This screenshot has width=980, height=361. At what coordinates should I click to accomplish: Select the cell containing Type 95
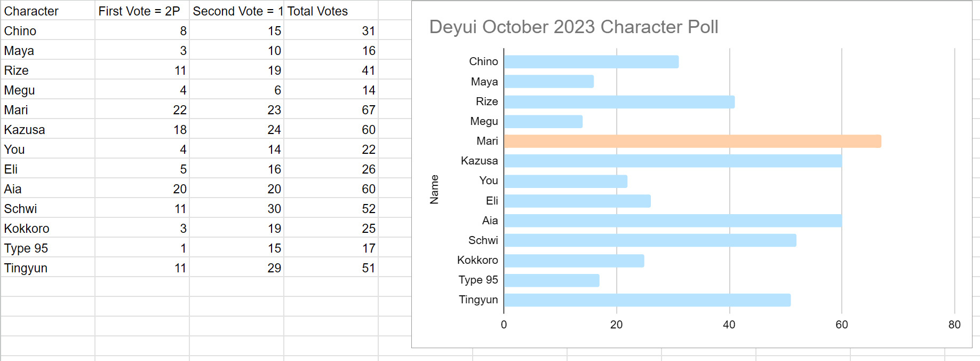tap(48, 248)
